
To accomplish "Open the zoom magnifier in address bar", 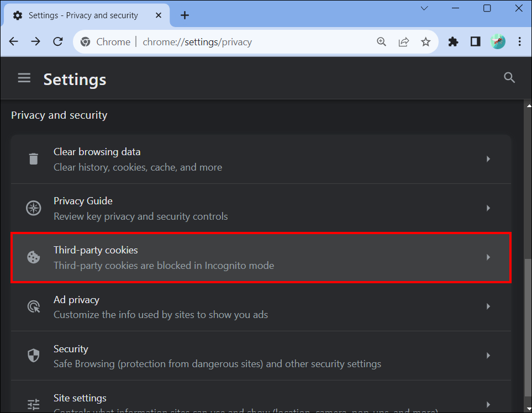I will 382,42.
